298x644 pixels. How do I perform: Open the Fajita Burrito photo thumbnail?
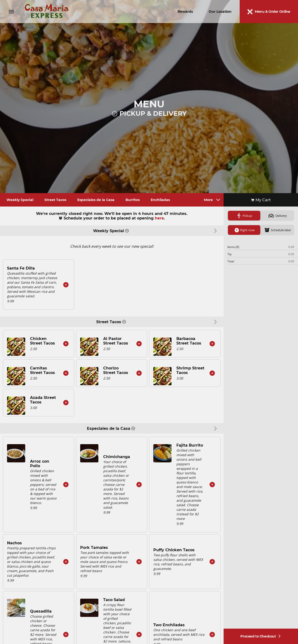(x=162, y=453)
